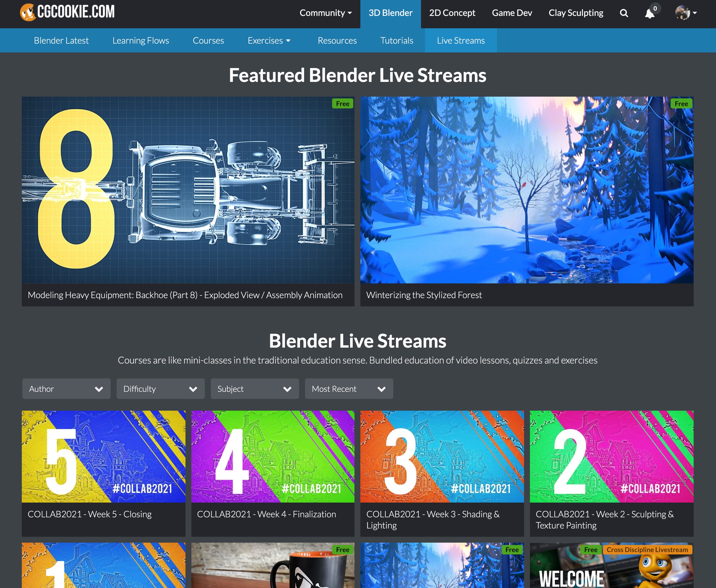
Task: Open the Backhoe Part 8 stream thumbnail
Action: [x=188, y=190]
